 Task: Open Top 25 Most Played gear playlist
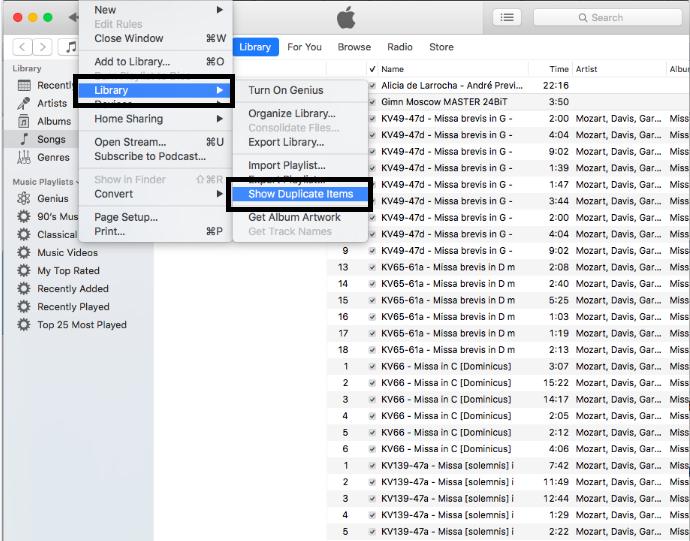click(x=24, y=325)
